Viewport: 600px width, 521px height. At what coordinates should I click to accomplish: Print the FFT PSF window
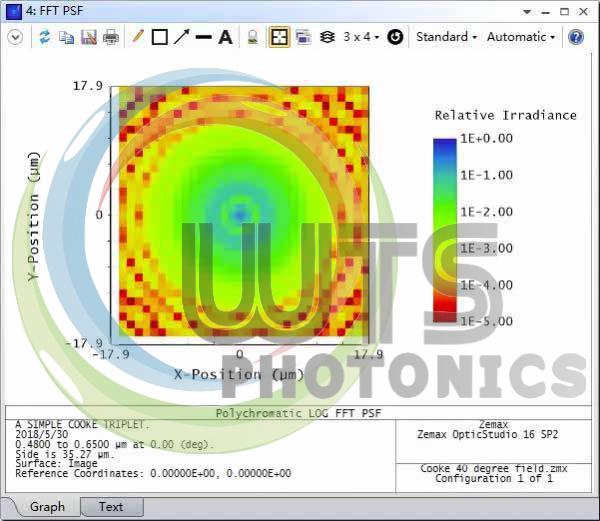(x=110, y=37)
